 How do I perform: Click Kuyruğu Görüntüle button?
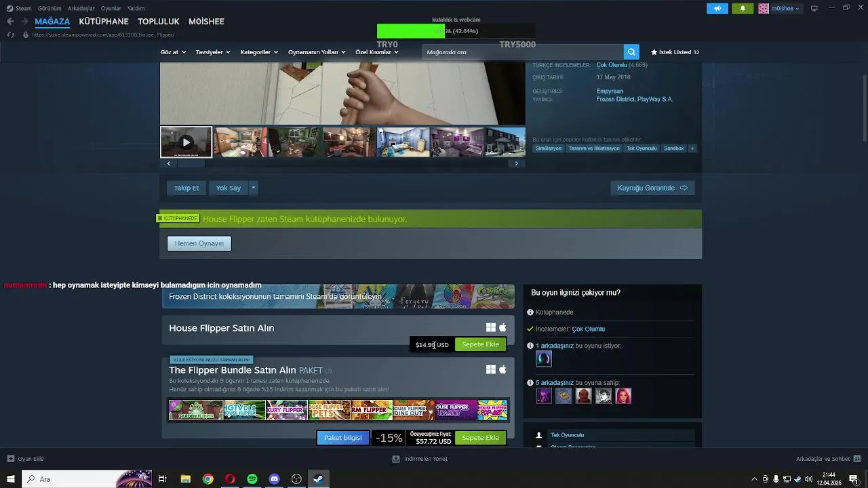652,188
